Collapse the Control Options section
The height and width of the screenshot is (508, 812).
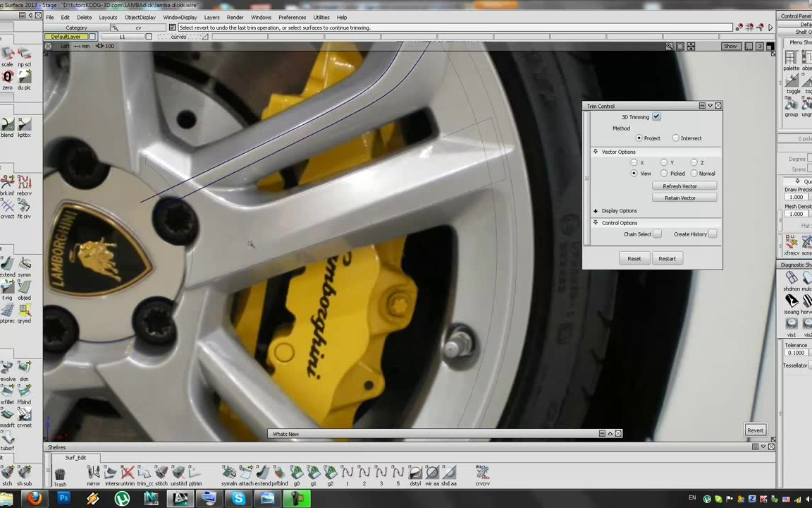(x=596, y=223)
